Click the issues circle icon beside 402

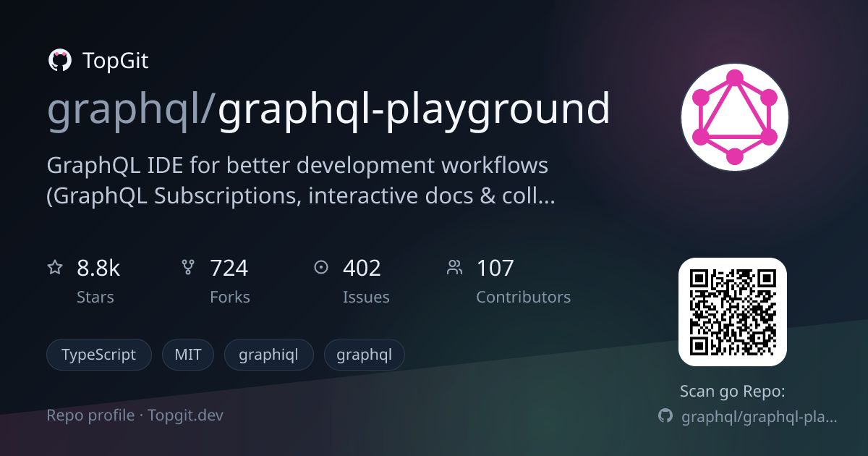click(321, 268)
